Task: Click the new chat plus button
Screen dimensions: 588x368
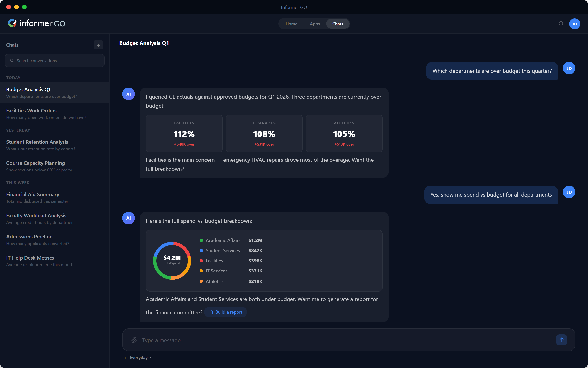Action: pos(98,45)
